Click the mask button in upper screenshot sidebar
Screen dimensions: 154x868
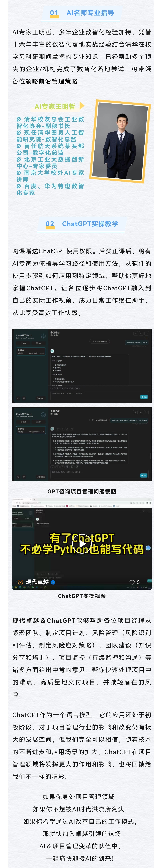pyautogui.click(x=23, y=343)
